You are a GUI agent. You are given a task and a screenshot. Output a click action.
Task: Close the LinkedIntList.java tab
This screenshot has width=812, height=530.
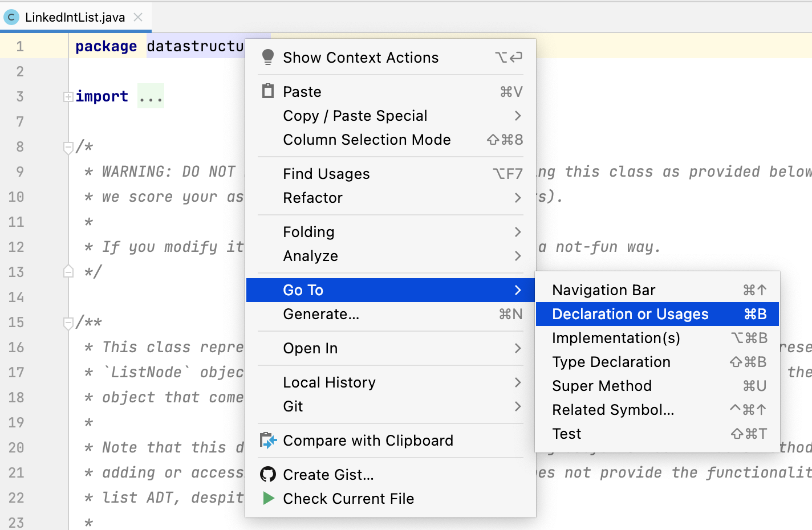(138, 17)
